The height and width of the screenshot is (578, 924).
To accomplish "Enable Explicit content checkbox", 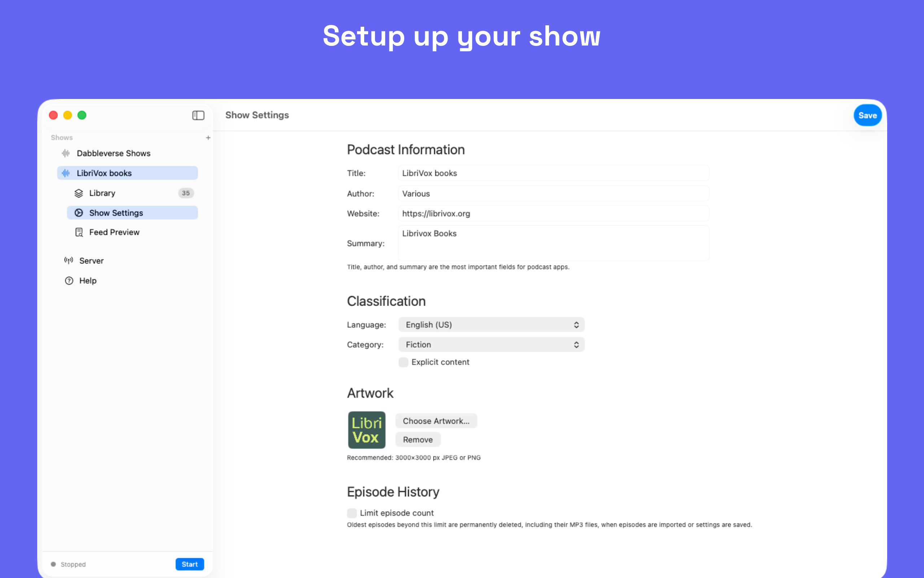I will pos(404,362).
